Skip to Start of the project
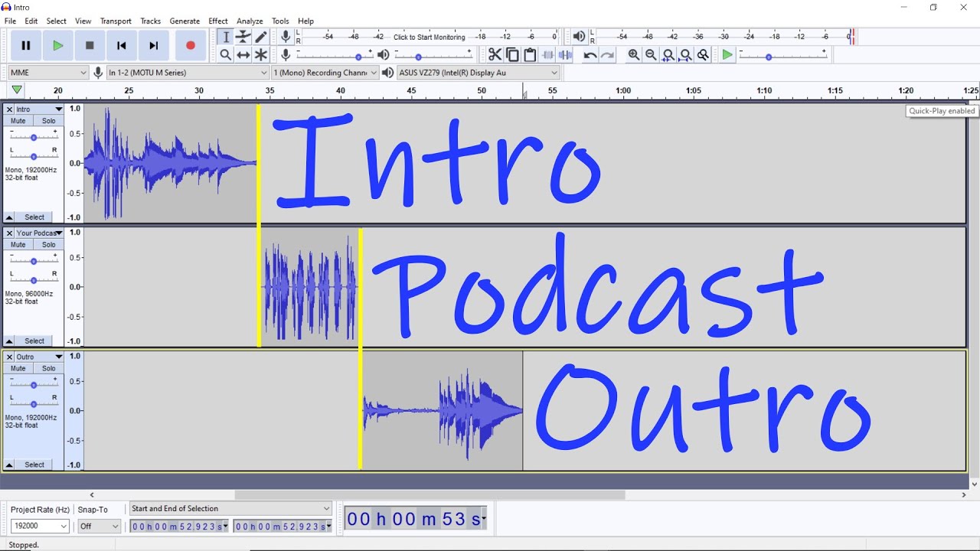980x551 pixels. (x=121, y=46)
